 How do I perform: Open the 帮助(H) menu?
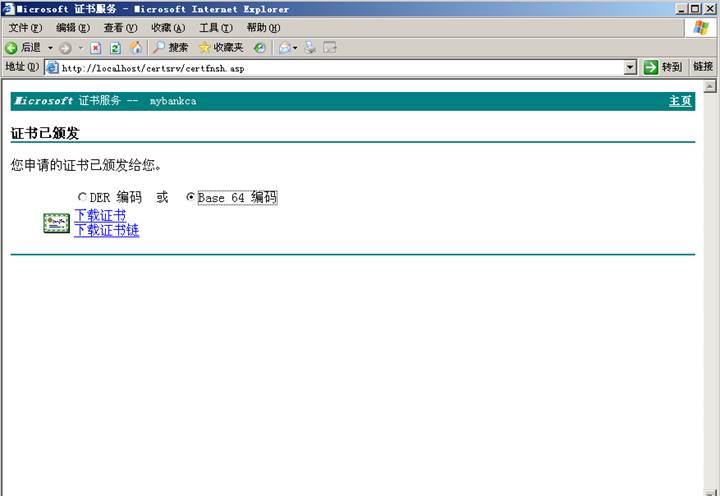[263, 28]
